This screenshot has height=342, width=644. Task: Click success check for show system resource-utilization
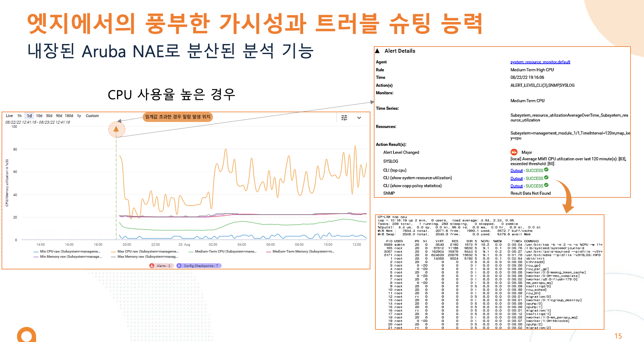click(x=546, y=178)
